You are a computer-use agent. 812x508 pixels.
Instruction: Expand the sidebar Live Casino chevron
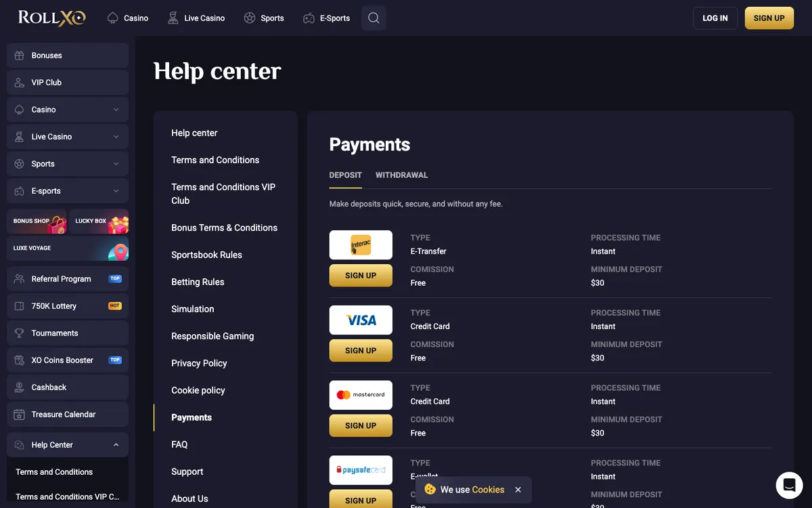tap(116, 137)
